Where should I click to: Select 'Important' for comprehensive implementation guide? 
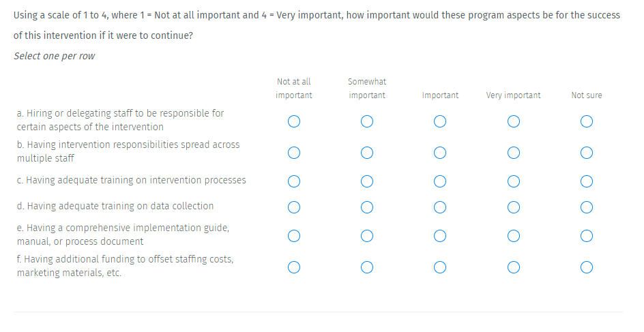pyautogui.click(x=440, y=236)
